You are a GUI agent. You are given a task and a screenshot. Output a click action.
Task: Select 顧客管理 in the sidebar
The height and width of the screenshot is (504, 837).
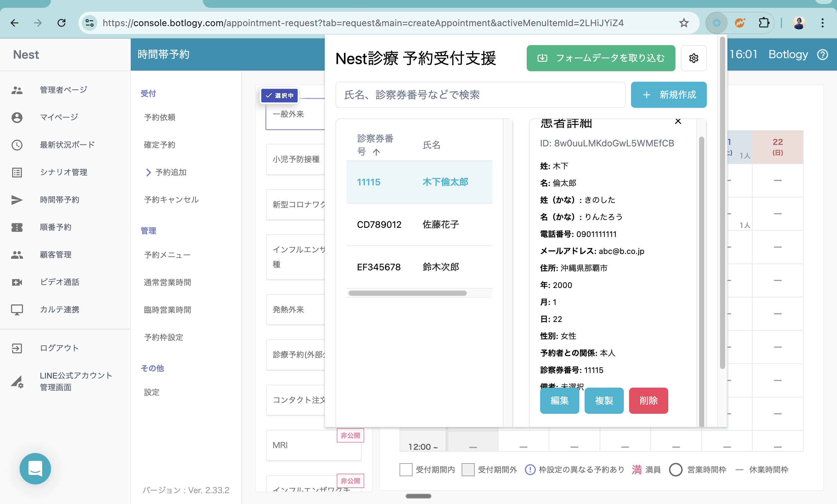pyautogui.click(x=55, y=255)
